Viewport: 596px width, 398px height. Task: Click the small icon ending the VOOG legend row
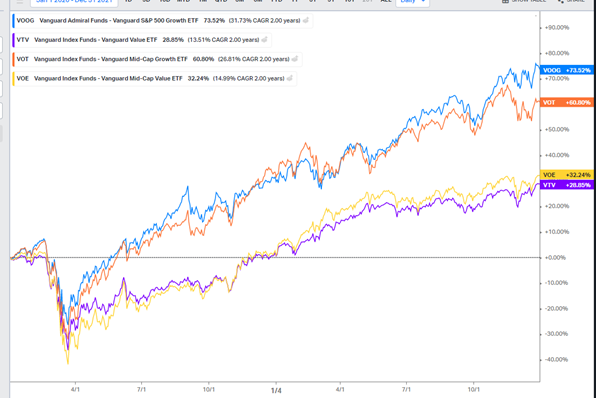(x=306, y=21)
